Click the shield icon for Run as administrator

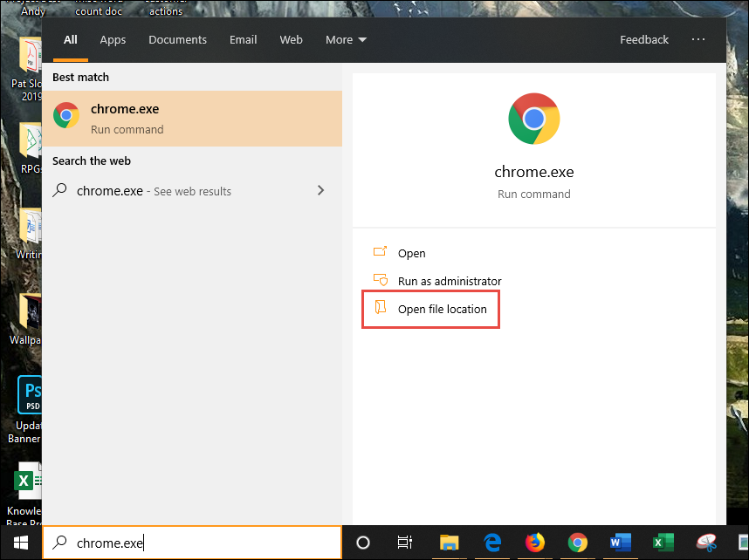coord(381,279)
